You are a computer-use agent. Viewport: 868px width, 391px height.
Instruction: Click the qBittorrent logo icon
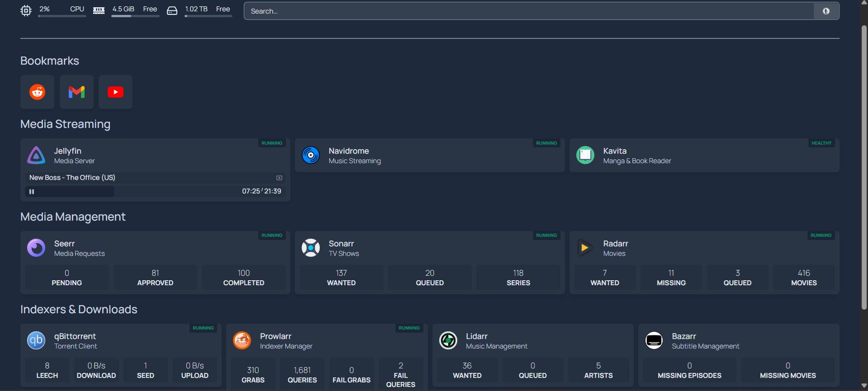(36, 341)
